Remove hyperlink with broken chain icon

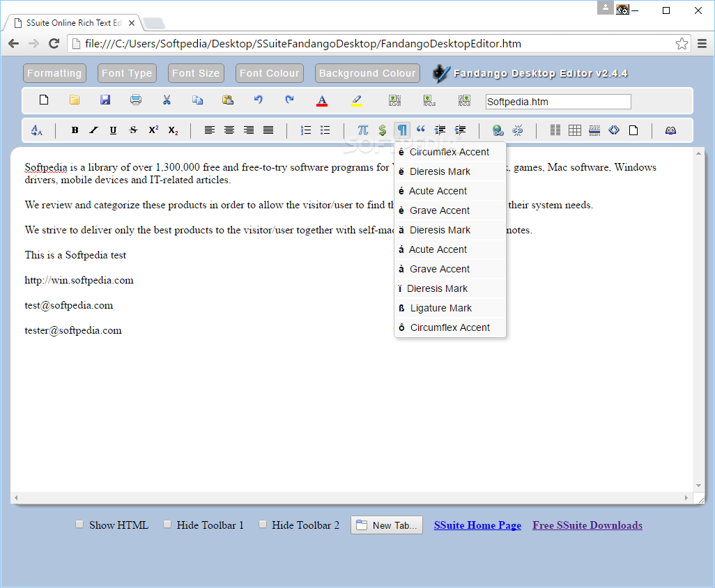(518, 130)
